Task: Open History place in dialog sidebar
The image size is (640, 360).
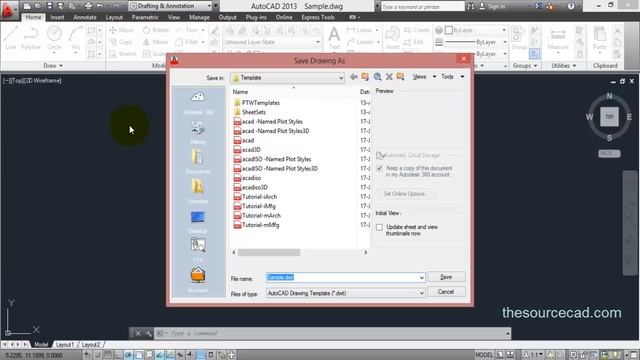Action: 198,132
